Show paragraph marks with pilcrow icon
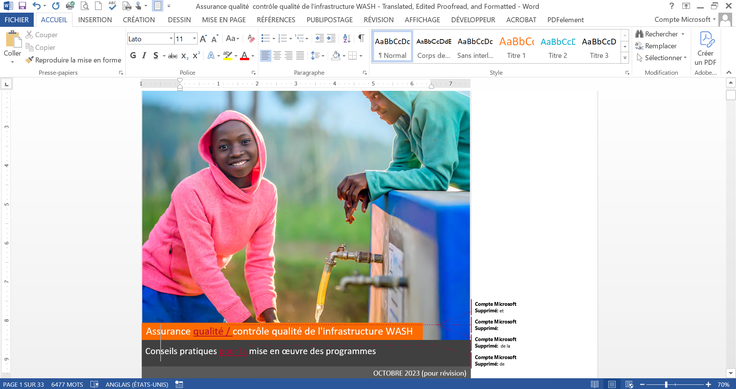Viewport: 736px width, 389px height. pos(361,38)
